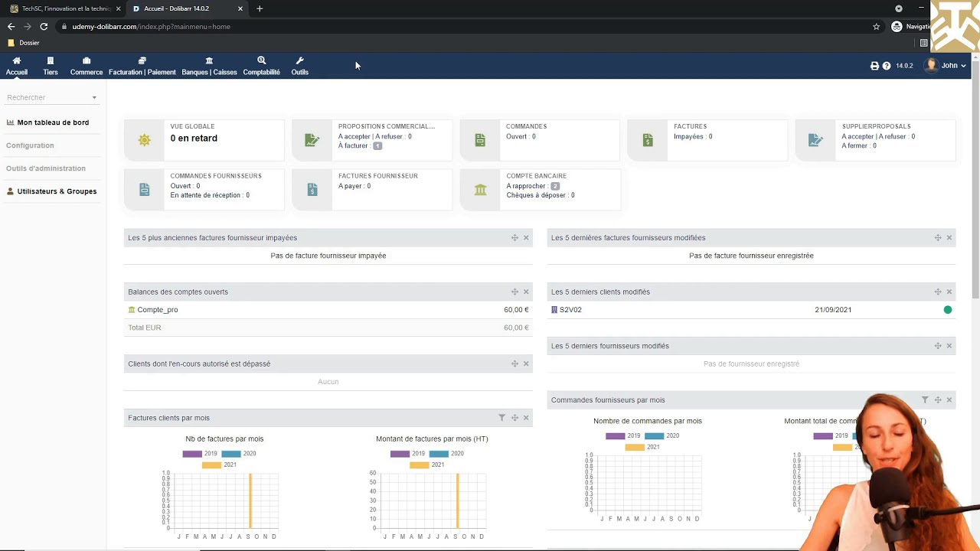Click the Factures invoice icon
980x551 pixels.
tap(648, 140)
